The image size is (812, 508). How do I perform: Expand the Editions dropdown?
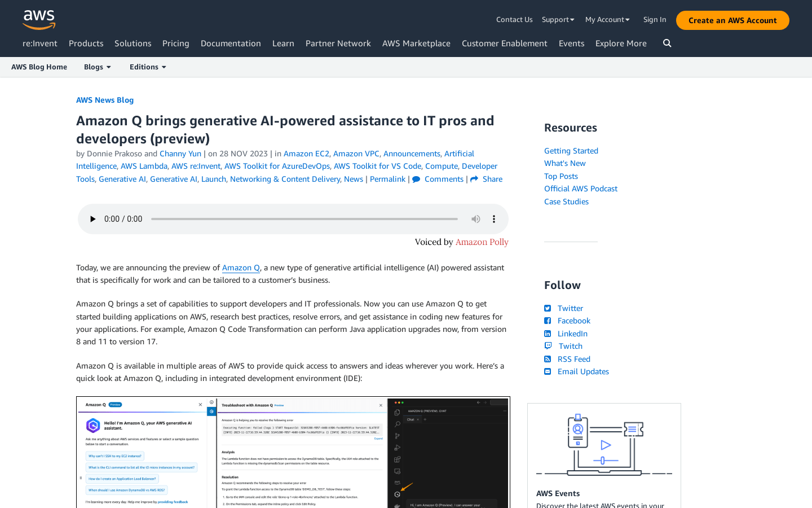(x=148, y=67)
